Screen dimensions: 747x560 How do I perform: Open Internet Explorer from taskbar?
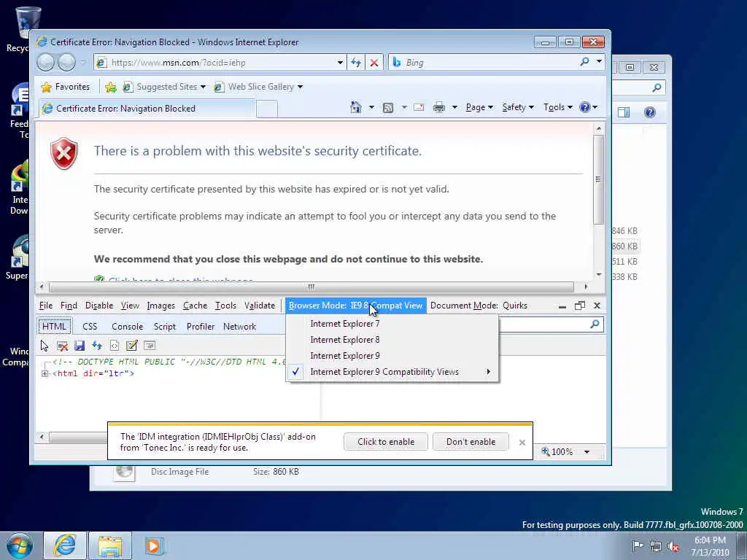pyautogui.click(x=64, y=545)
